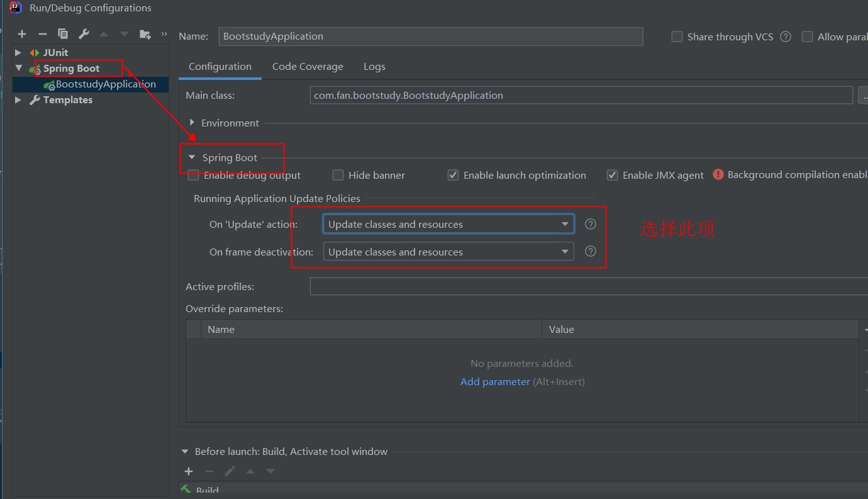Disable Enable launch optimization checkbox
This screenshot has height=499, width=868.
click(453, 175)
